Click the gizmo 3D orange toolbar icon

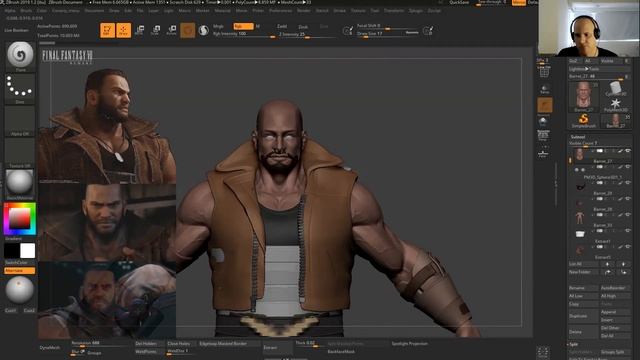click(188, 30)
